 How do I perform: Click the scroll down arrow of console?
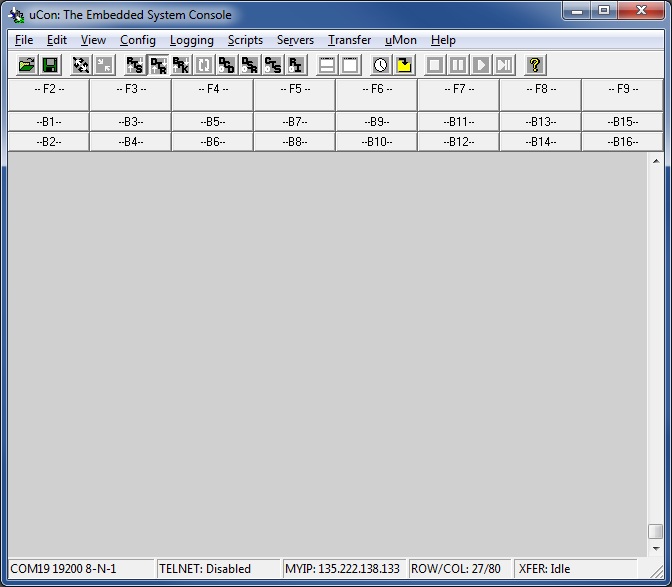[x=655, y=548]
